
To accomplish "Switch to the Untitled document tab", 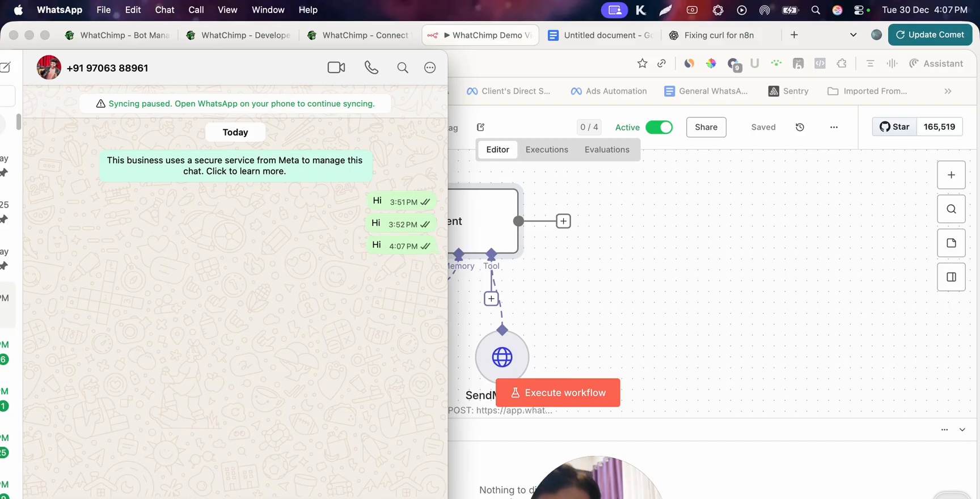I will pyautogui.click(x=601, y=35).
